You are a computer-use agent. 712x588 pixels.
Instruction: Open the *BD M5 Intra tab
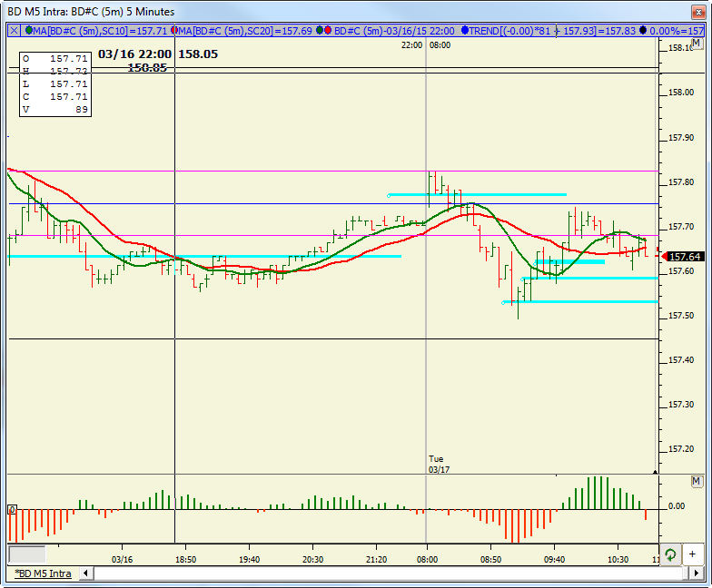pos(44,573)
